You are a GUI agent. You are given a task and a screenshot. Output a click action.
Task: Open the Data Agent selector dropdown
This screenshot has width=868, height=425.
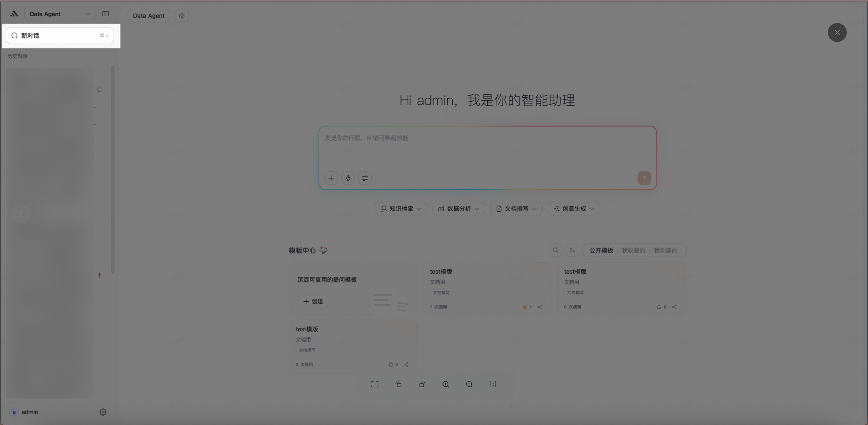(60, 14)
